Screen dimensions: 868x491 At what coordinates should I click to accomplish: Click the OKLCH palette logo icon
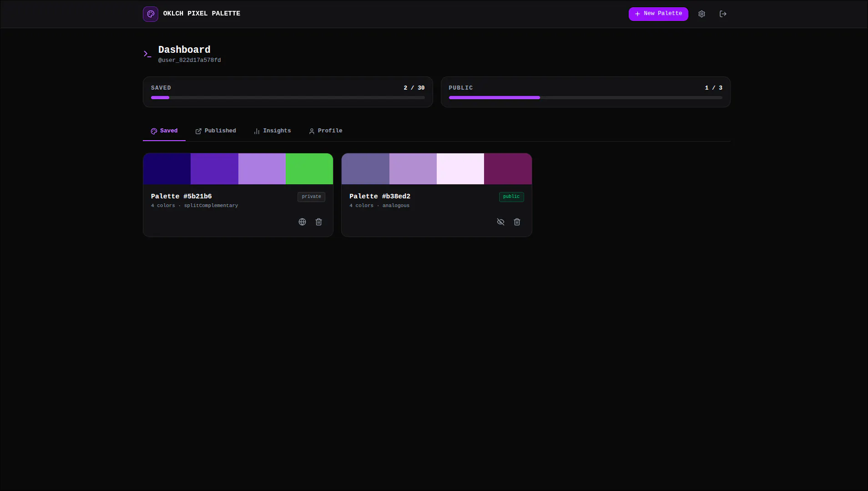tap(151, 14)
